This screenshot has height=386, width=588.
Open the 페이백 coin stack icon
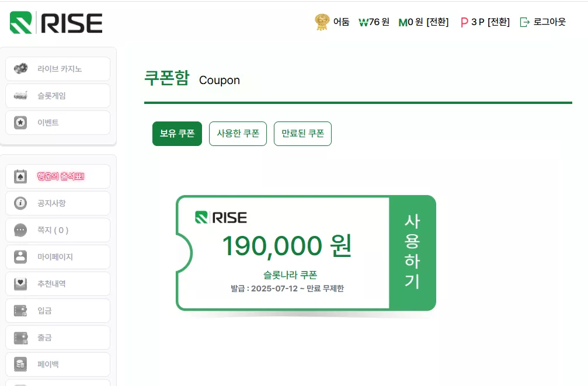20,364
